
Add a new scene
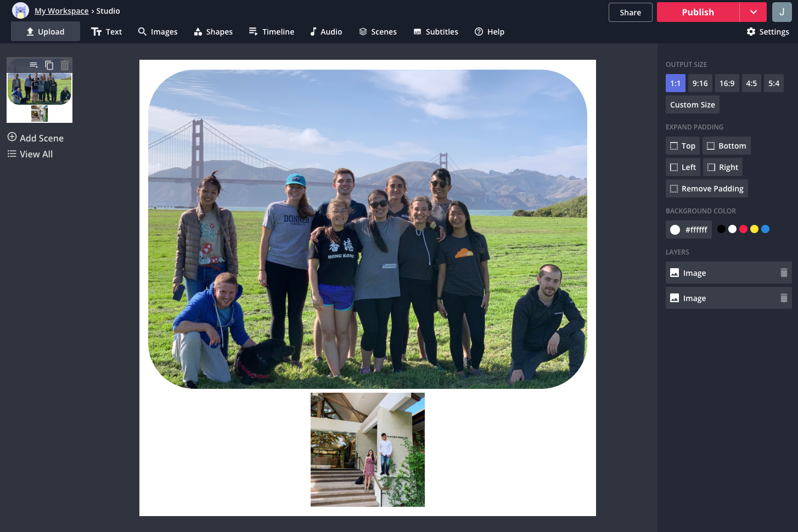pyautogui.click(x=36, y=138)
